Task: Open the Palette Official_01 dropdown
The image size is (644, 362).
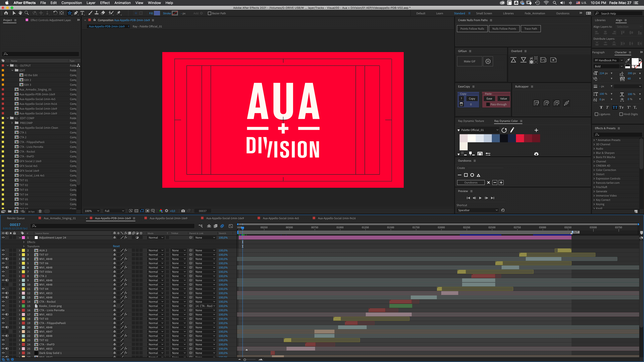Action: tap(479, 130)
